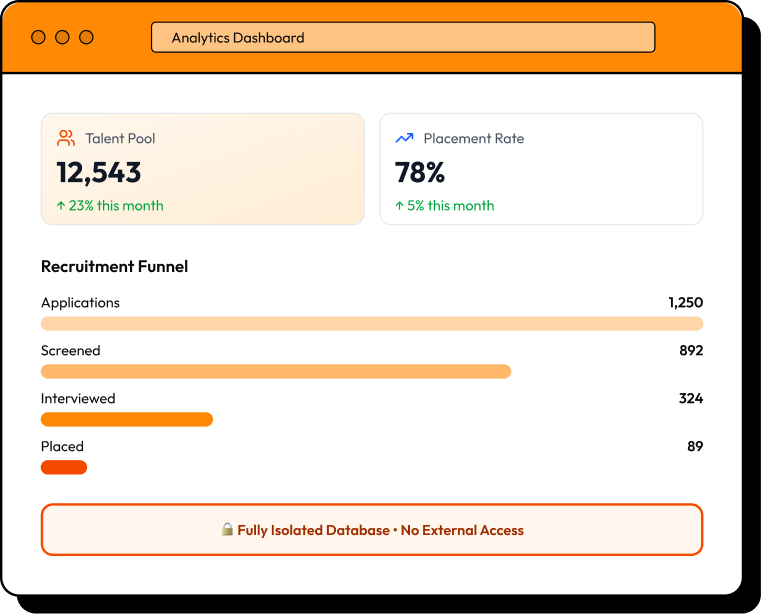Click the Screened funnel progress bar
Screen dimensions: 761x614
coord(275,371)
